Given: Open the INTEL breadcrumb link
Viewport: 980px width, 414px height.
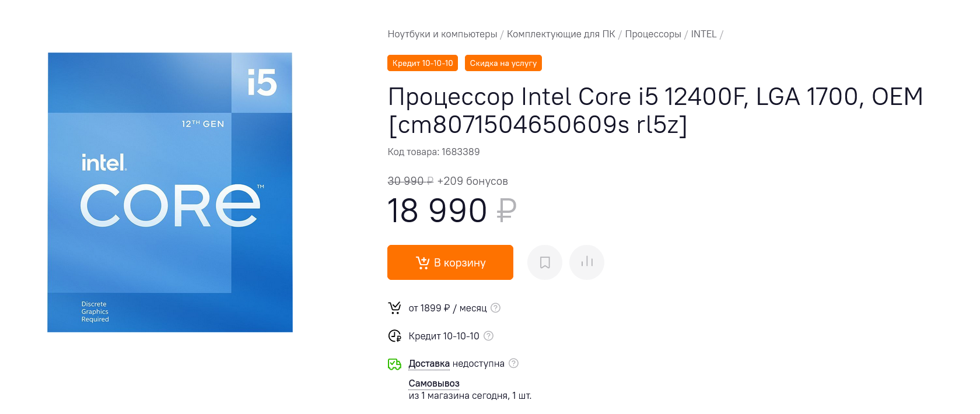Looking at the screenshot, I should tap(703, 34).
